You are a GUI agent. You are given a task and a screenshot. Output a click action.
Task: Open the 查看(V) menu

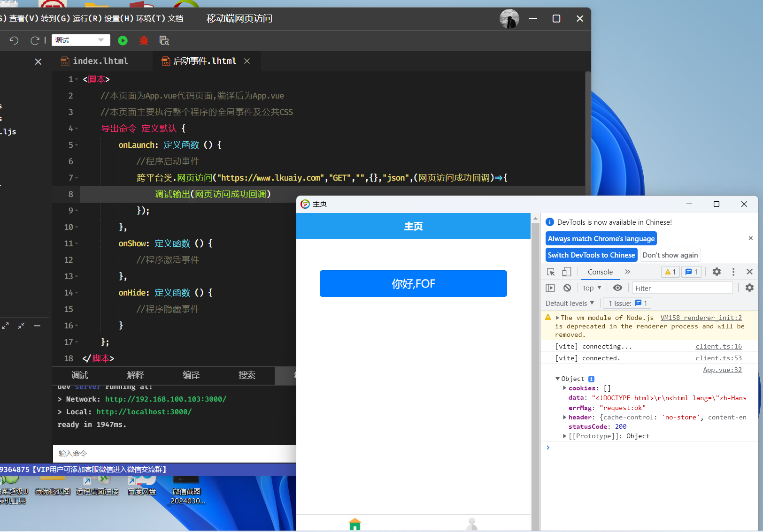point(23,19)
